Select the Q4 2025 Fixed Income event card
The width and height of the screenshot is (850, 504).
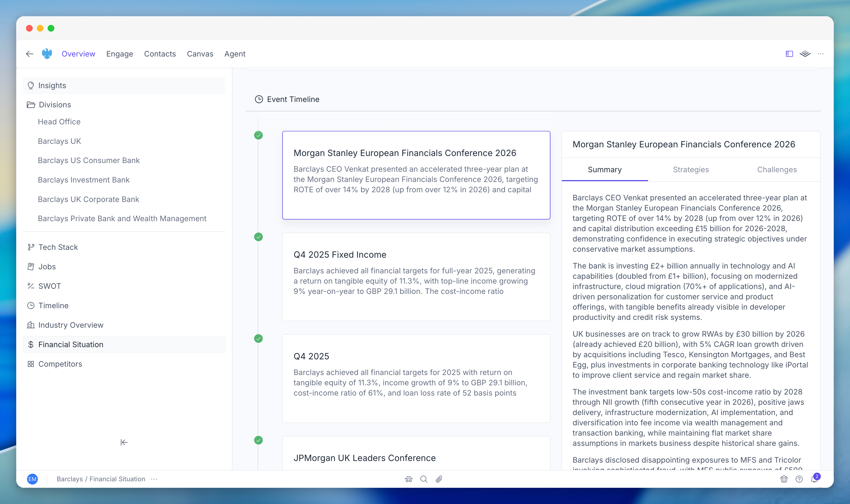(416, 277)
